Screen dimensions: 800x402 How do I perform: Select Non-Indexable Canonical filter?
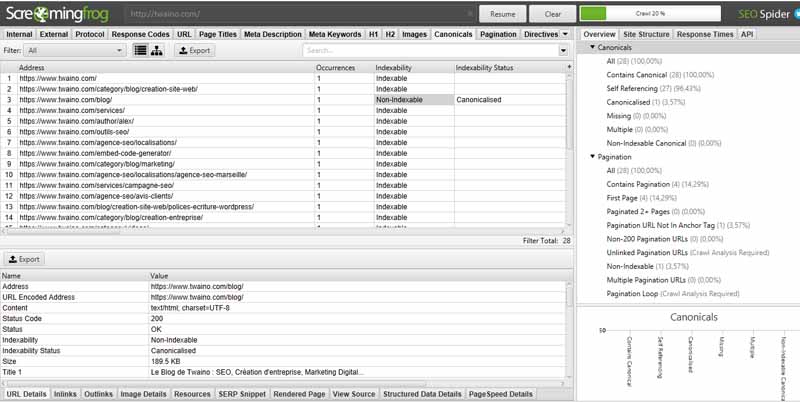pos(664,143)
